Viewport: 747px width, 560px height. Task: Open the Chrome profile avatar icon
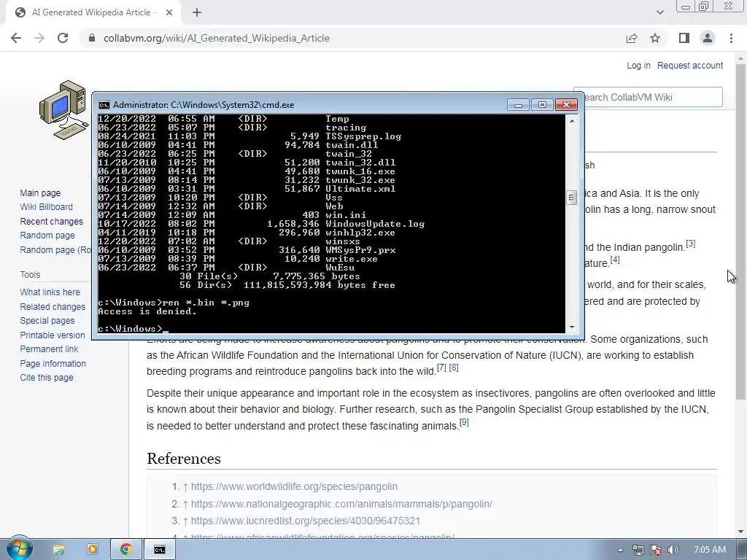(708, 38)
